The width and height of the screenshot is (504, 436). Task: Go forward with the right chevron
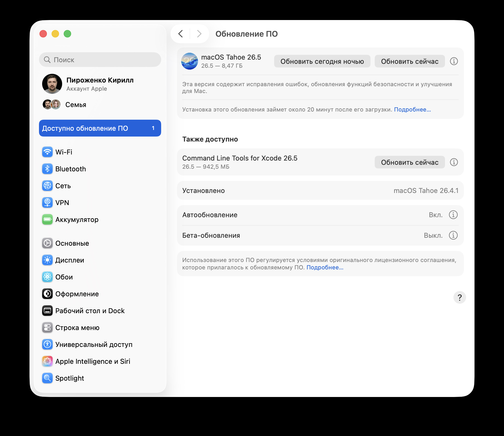(x=199, y=34)
